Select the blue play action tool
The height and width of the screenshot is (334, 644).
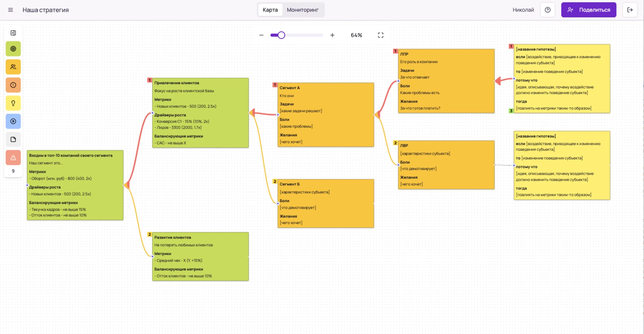point(13,121)
